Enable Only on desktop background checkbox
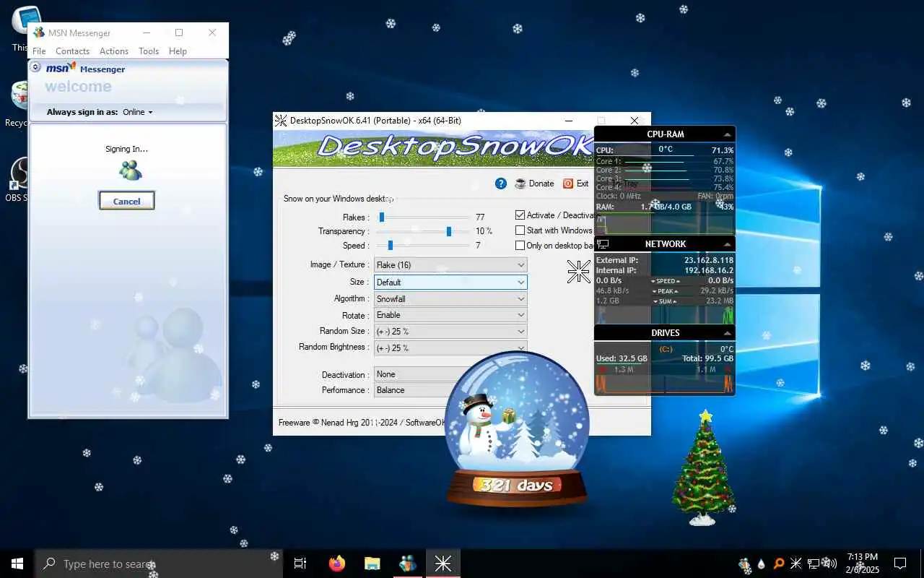924x578 pixels. pyautogui.click(x=520, y=246)
